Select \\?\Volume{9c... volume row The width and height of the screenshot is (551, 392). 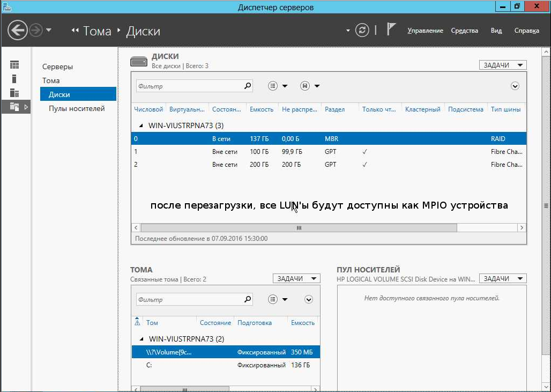pyautogui.click(x=226, y=352)
